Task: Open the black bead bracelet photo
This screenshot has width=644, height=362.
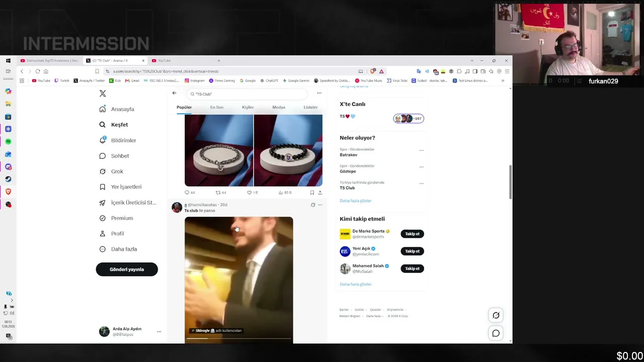Action: coord(288,150)
